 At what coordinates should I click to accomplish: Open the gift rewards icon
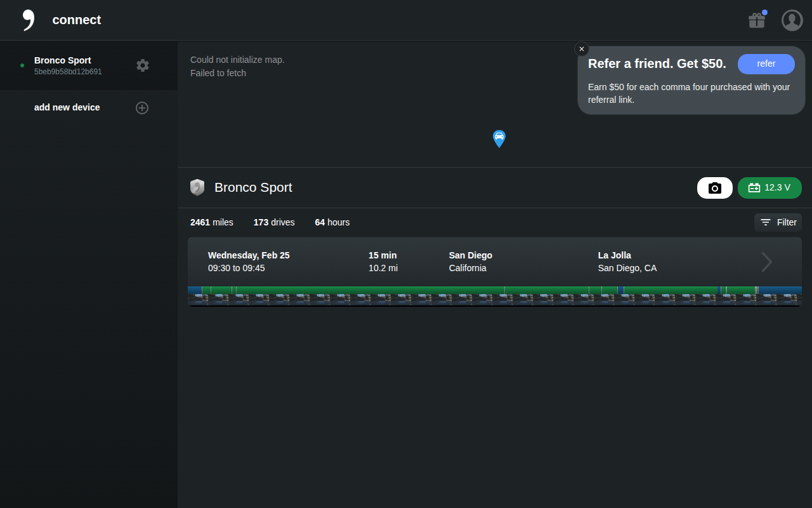click(x=757, y=20)
